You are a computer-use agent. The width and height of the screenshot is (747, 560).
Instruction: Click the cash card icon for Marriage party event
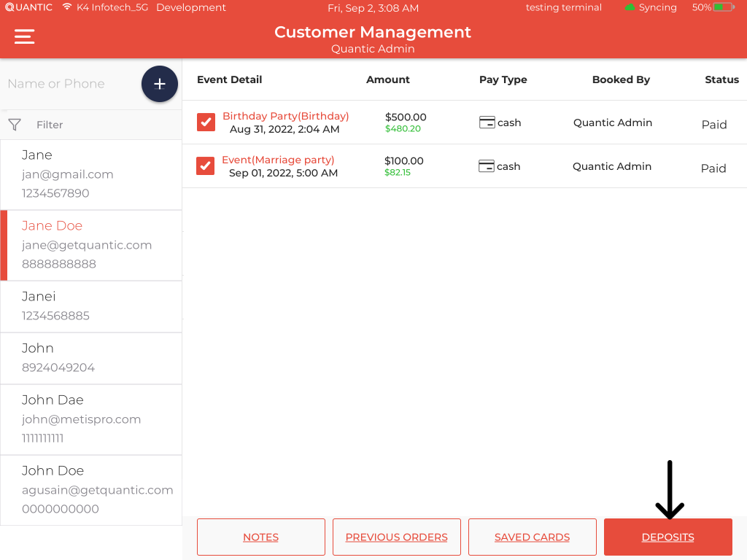[x=486, y=166]
